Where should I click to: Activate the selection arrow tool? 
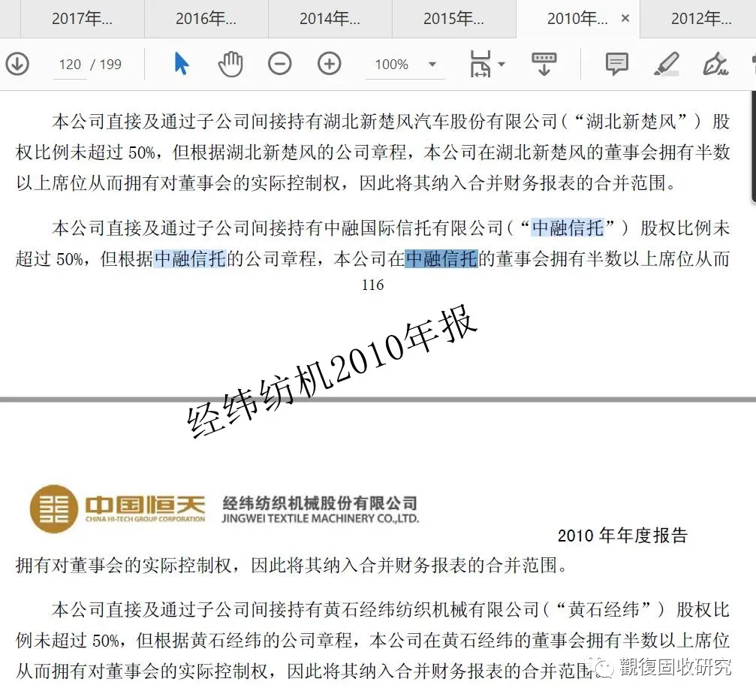point(181,64)
